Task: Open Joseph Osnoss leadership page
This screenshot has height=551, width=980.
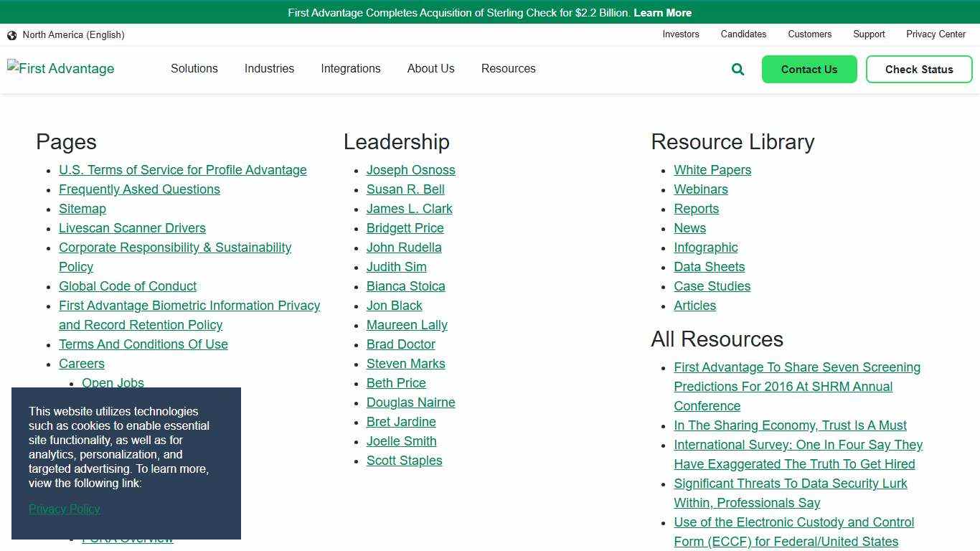Action: tap(410, 170)
